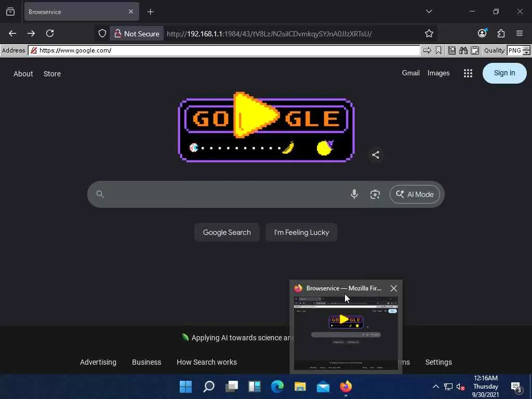Reload the page in Firefox
This screenshot has width=532, height=399.
click(50, 33)
